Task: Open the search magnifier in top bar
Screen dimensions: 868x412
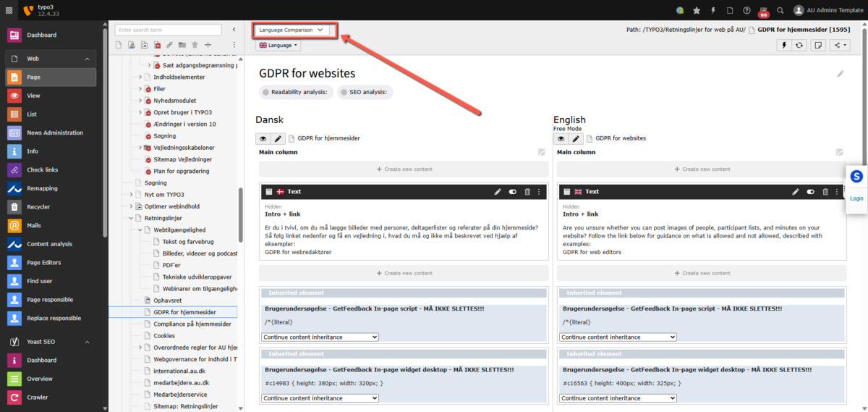Action: pyautogui.click(x=780, y=11)
